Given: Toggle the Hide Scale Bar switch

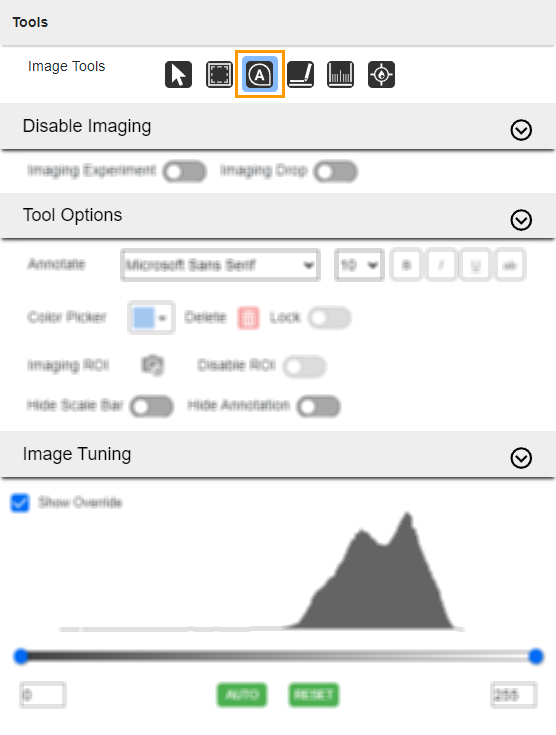Looking at the screenshot, I should 152,406.
